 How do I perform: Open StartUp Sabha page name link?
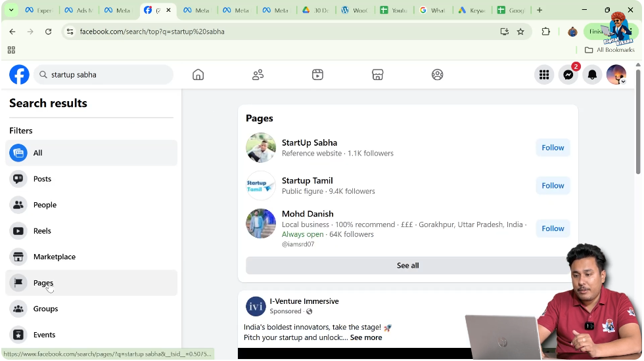click(x=310, y=143)
